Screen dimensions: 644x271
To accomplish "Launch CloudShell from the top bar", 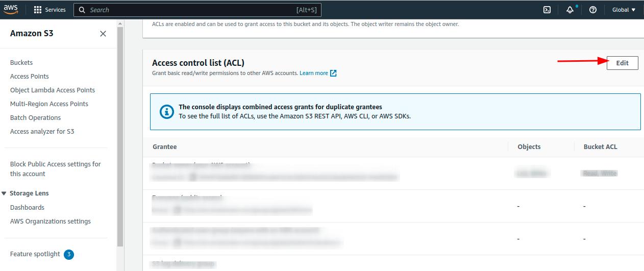I will [547, 10].
